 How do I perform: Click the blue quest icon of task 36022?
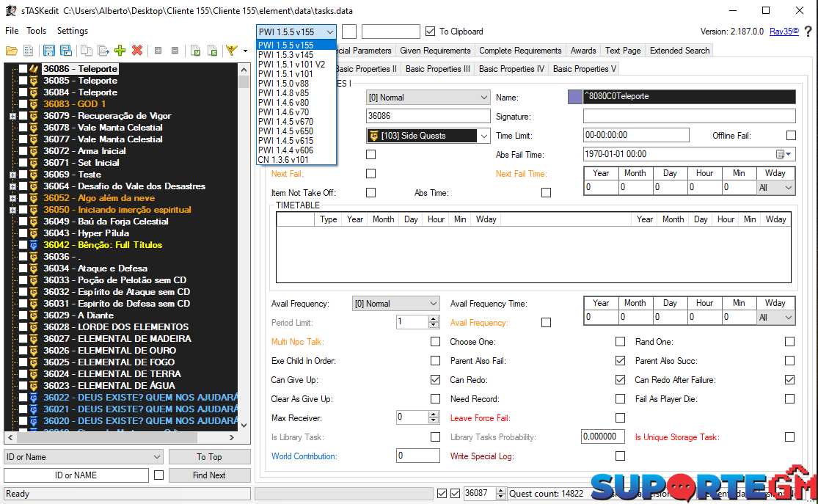click(x=34, y=398)
